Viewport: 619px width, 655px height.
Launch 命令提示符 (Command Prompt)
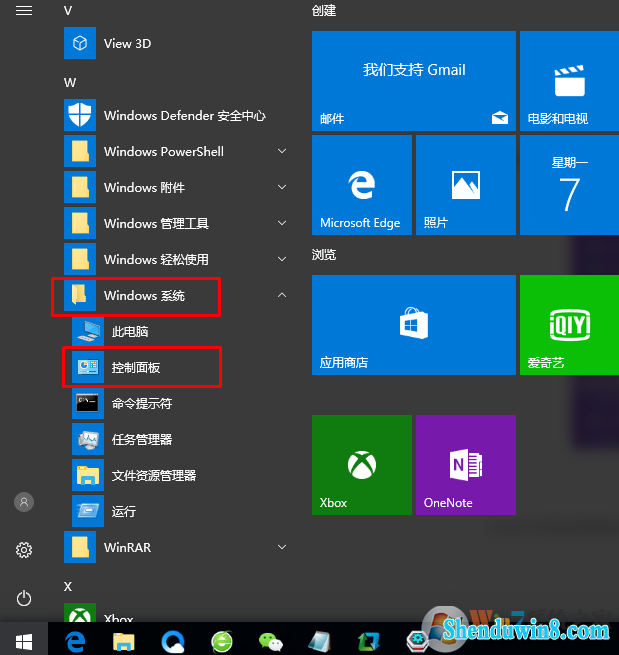pos(180,403)
